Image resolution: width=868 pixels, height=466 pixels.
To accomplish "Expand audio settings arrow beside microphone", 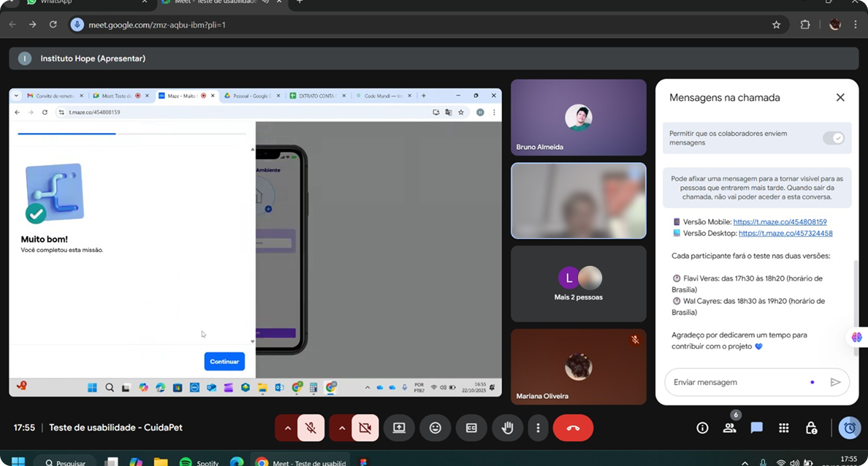I will [x=287, y=428].
